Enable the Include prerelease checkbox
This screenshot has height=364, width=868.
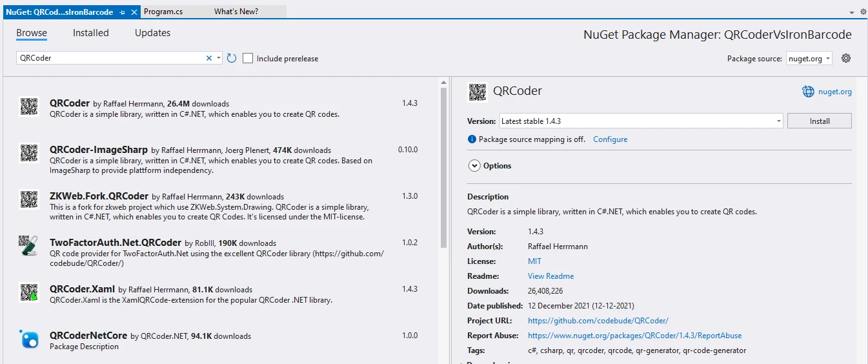248,59
